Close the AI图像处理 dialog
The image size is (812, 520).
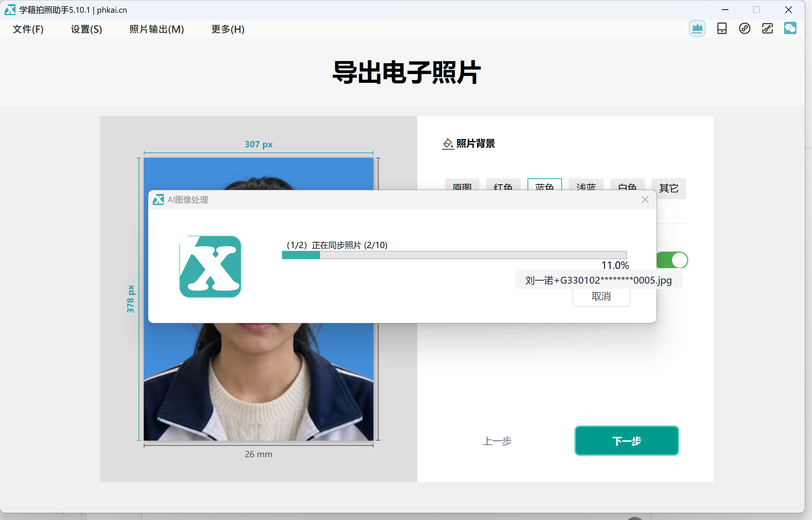(x=645, y=199)
